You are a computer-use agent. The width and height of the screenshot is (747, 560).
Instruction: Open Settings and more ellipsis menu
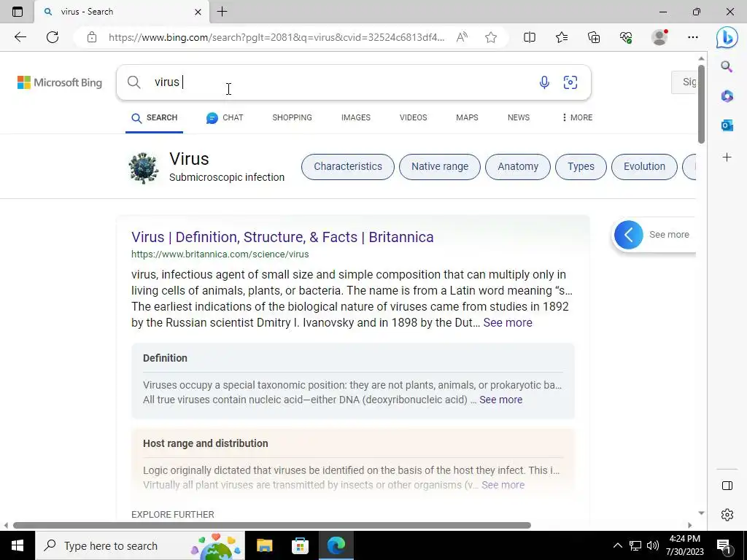[x=693, y=37]
